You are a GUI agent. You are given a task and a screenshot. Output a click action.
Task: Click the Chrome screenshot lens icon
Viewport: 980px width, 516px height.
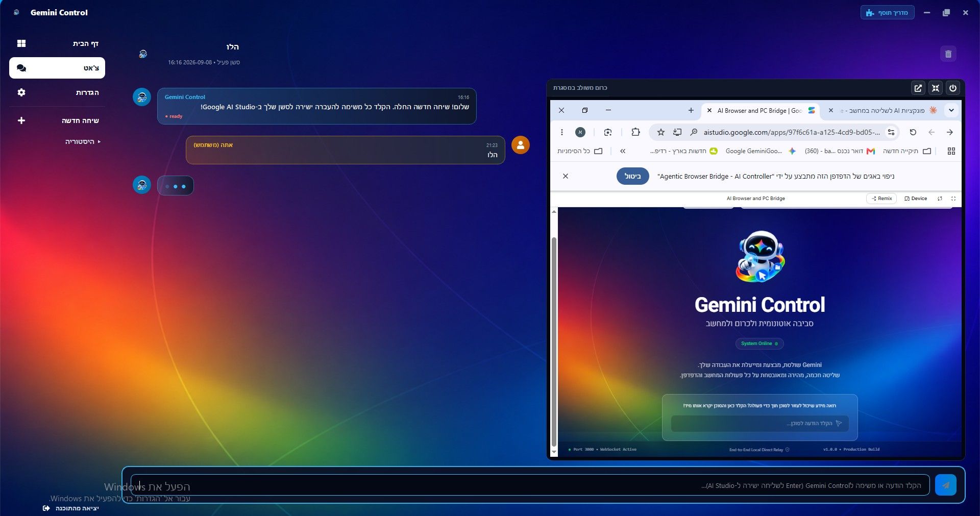click(607, 132)
